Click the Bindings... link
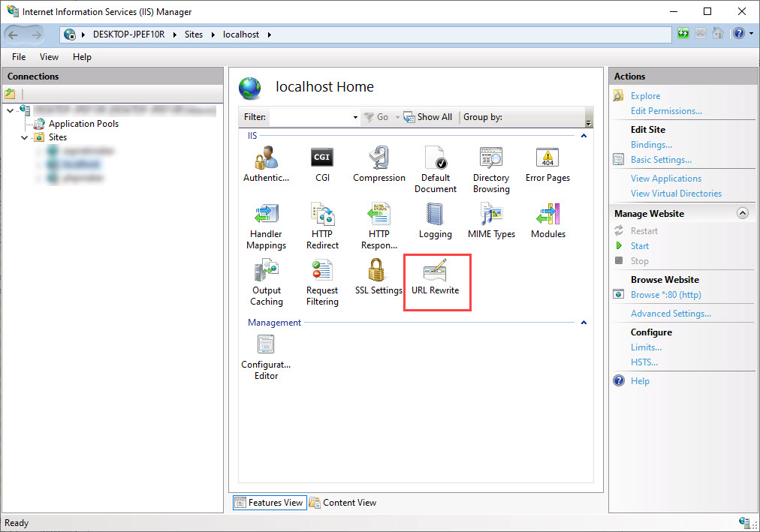This screenshot has height=532, width=760. coord(651,145)
